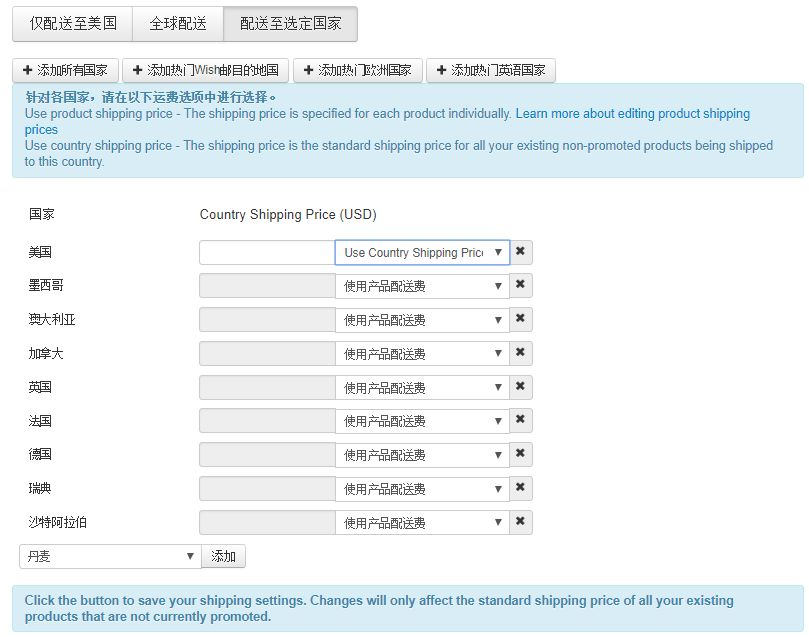
Task: Click the 添加 button next to 丹麦
Action: tap(223, 556)
